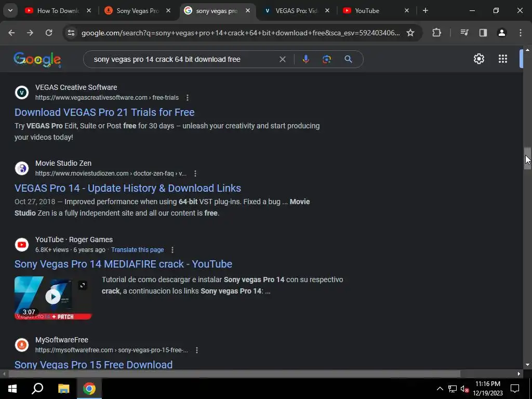Image resolution: width=532 pixels, height=399 pixels.
Task: Open Movie Studio Zen favicon
Action: [22, 168]
